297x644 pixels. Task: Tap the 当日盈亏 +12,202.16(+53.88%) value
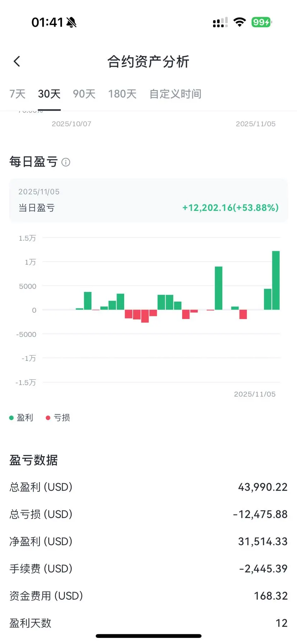230,208
